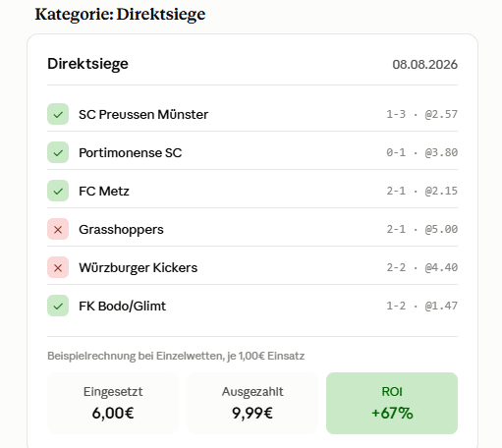The height and width of the screenshot is (448, 502).
Task: Click green checkmark icon for SC Preussen Münster
Action: pyautogui.click(x=58, y=114)
